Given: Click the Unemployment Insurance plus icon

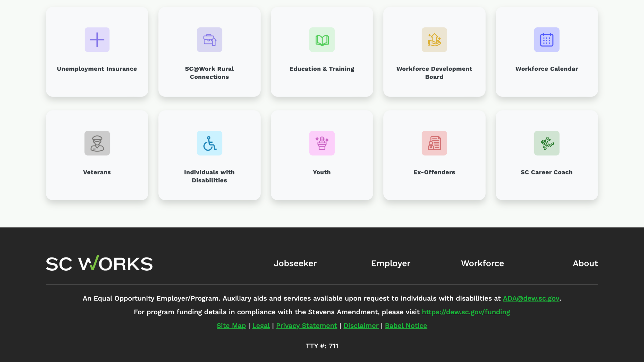Looking at the screenshot, I should click(97, 40).
